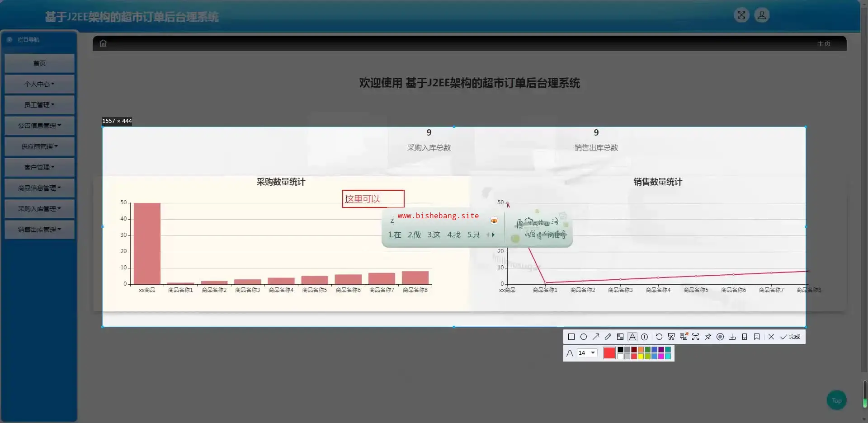
Task: Pick the orange color swatch
Action: [641, 350]
